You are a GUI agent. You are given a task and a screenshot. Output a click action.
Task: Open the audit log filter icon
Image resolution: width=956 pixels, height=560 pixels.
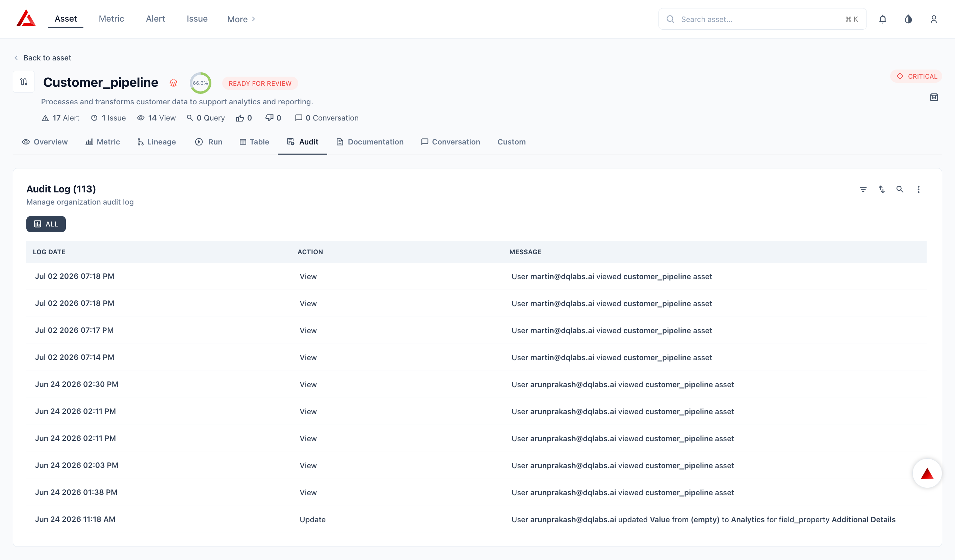(x=864, y=190)
